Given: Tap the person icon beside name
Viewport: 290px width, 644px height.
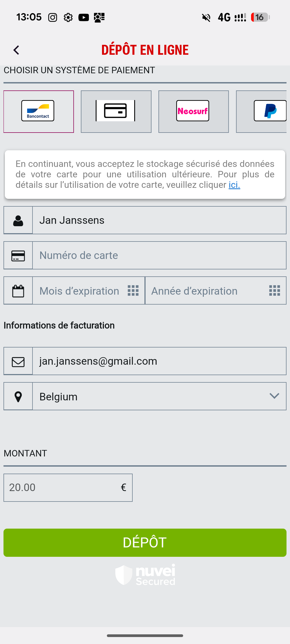Looking at the screenshot, I should coord(18,220).
